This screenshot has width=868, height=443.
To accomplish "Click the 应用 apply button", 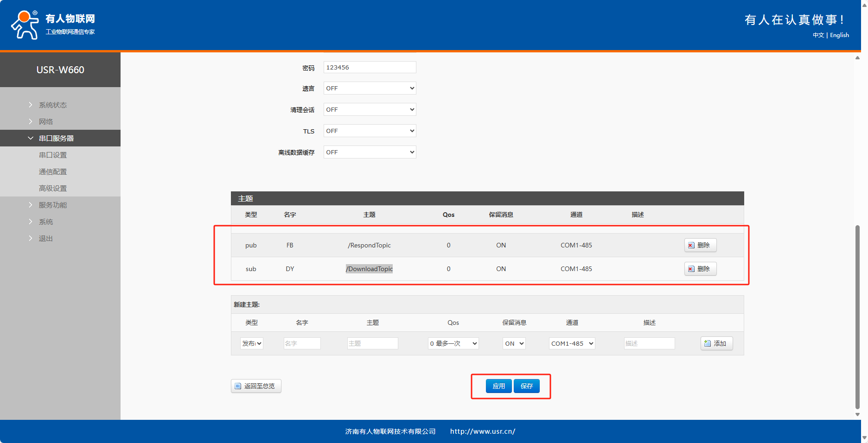I will click(x=498, y=386).
